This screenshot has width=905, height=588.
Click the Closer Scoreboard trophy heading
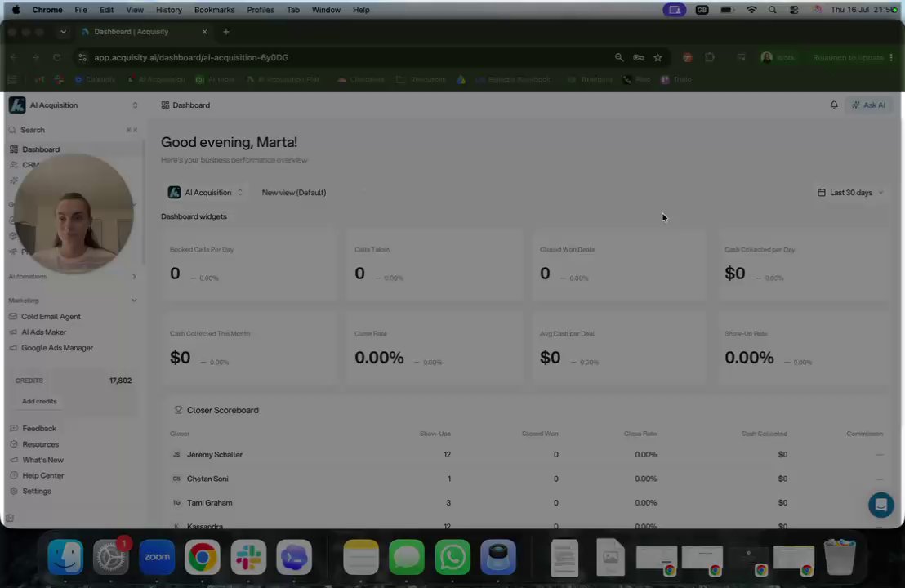(x=216, y=410)
